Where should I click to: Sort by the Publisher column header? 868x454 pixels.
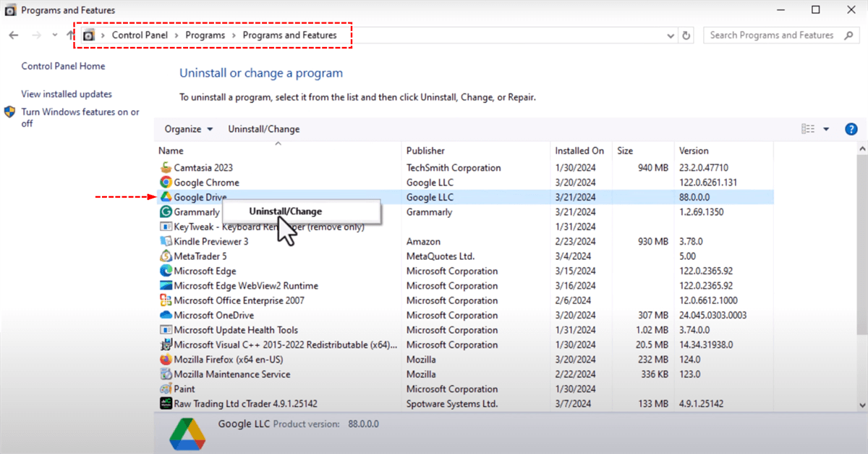[x=476, y=151]
